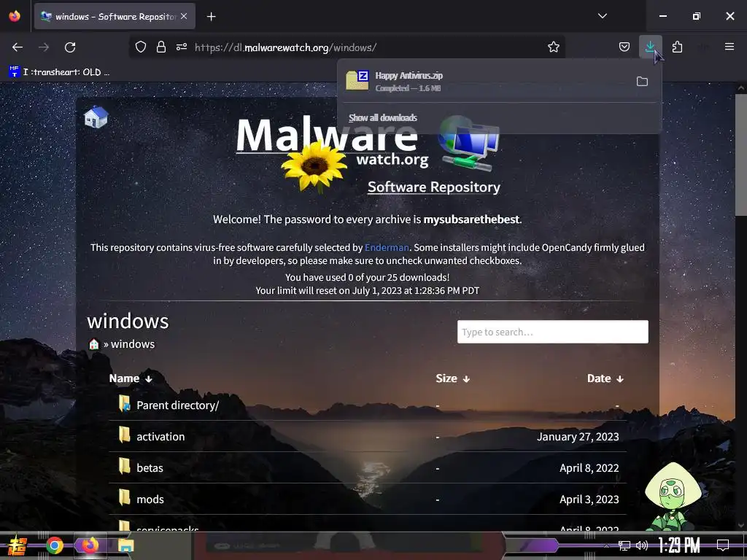
Task: Show all downloads
Action: (382, 117)
